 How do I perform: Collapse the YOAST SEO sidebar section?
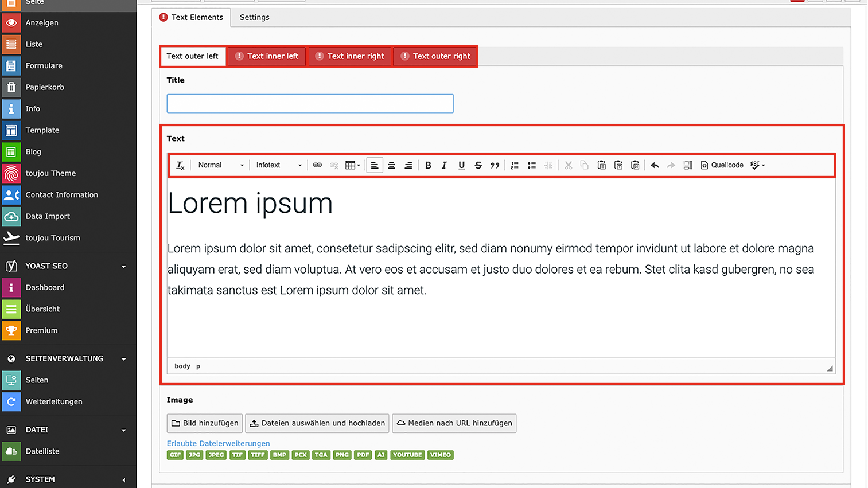123,266
